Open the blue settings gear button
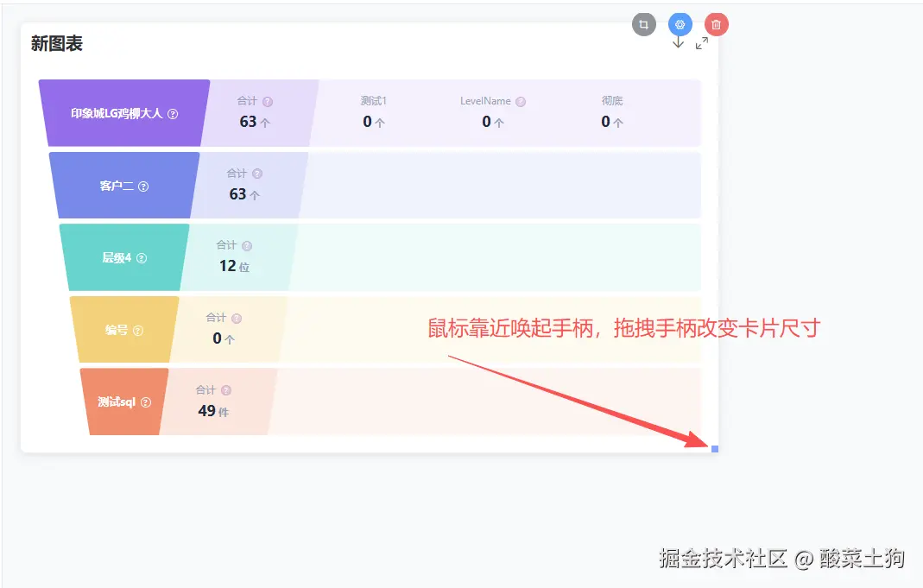This screenshot has width=923, height=588. 680,25
